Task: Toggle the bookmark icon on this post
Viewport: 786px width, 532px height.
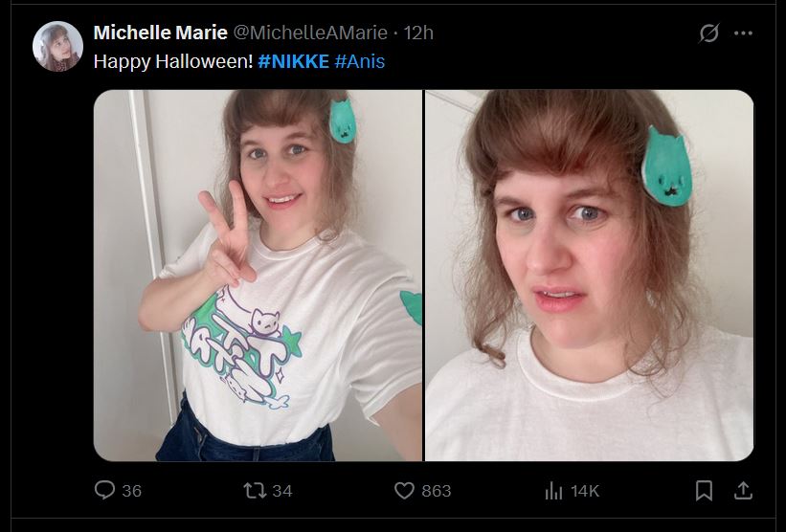Action: [704, 491]
